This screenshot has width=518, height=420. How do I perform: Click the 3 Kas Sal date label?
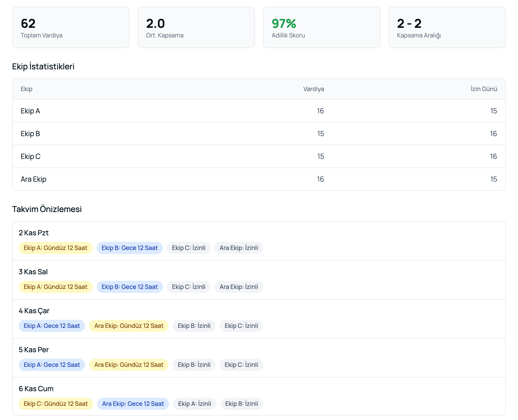[x=33, y=272]
